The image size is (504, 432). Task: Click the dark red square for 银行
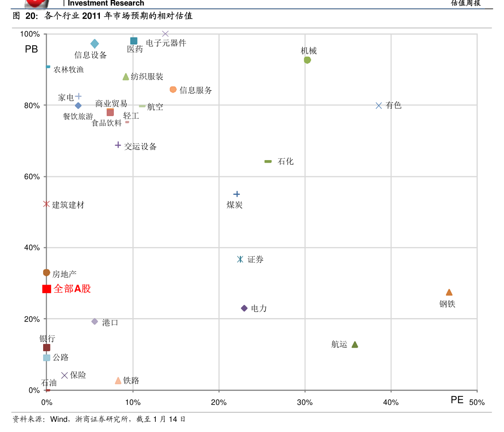[47, 347]
